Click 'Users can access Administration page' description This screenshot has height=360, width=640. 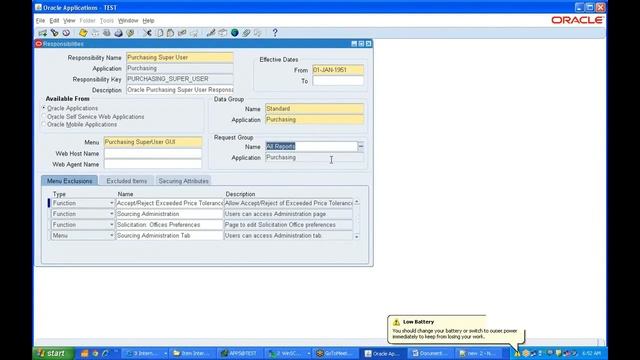288,214
